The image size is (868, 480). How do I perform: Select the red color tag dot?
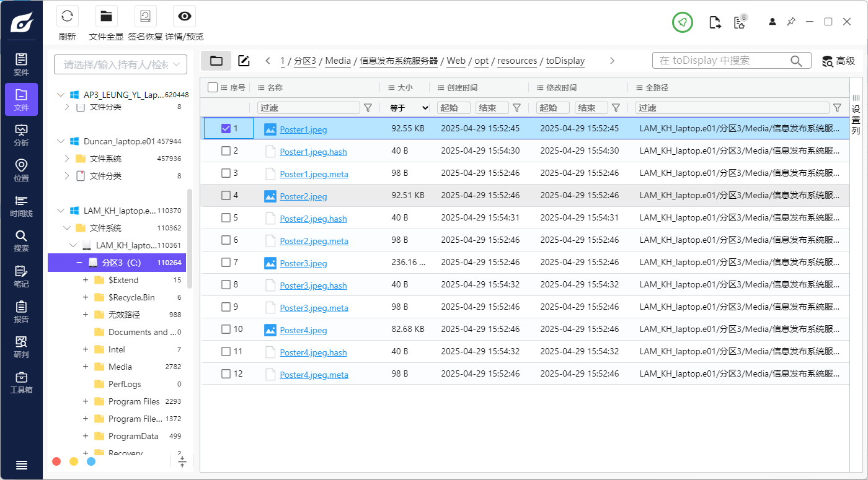(56, 461)
